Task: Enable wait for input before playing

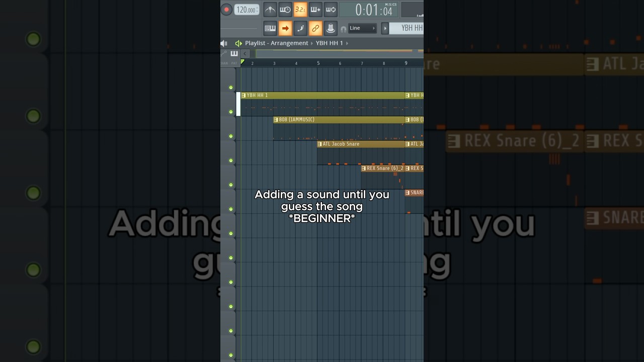Action: click(x=285, y=10)
